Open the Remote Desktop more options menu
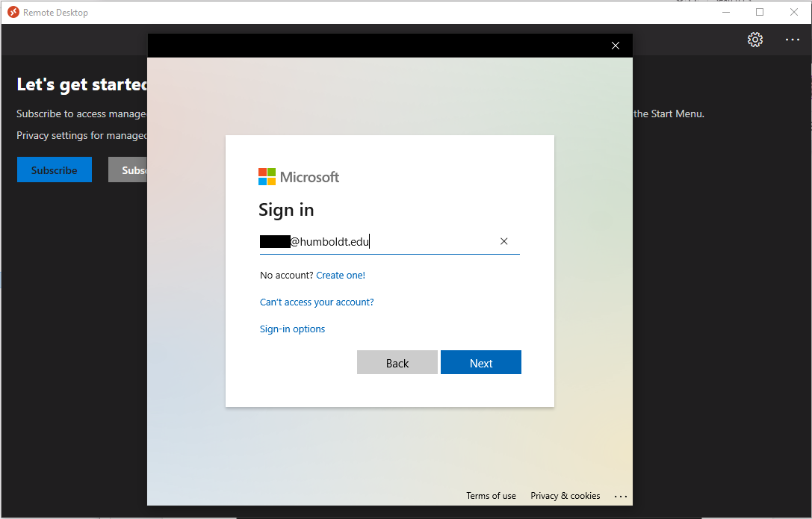812x519 pixels. (x=793, y=40)
